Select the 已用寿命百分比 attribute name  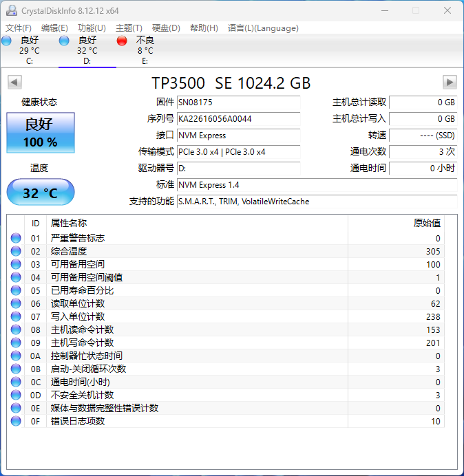tap(82, 290)
